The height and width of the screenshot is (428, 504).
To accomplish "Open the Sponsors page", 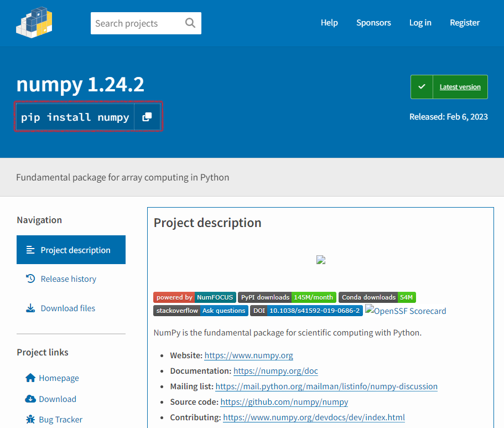I will point(373,23).
